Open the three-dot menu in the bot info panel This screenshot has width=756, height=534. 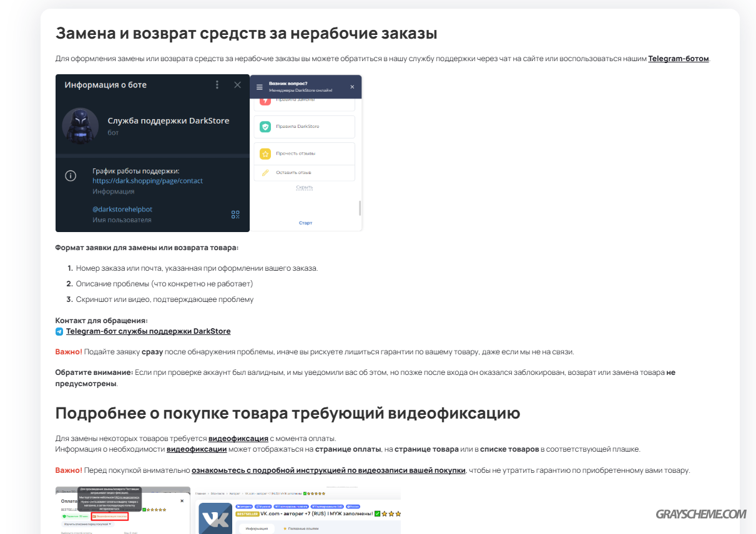point(217,85)
